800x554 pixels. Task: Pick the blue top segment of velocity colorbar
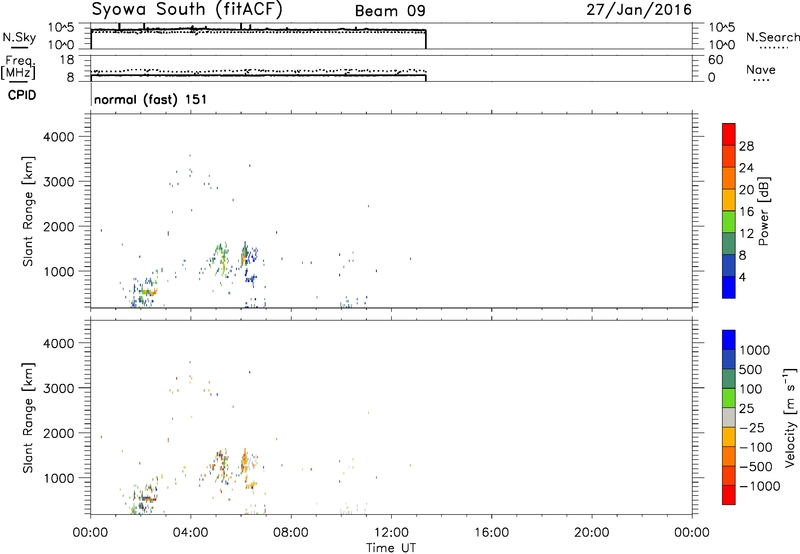coord(729,340)
